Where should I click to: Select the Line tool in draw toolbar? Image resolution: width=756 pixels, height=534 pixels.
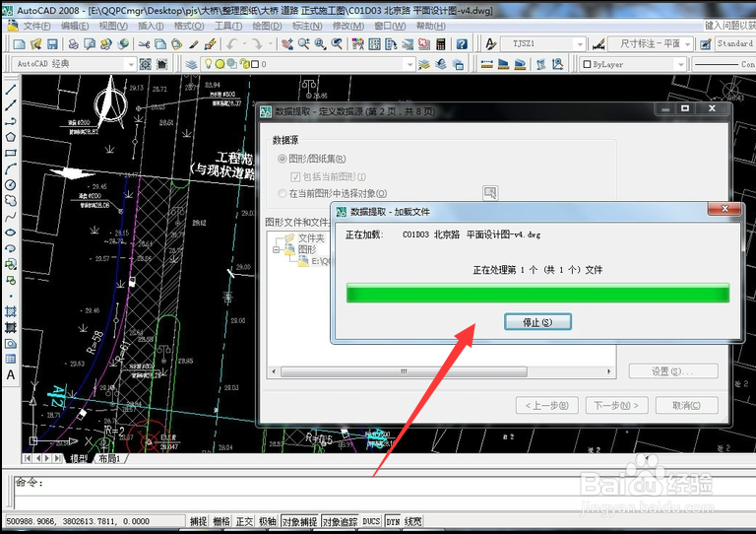point(11,90)
